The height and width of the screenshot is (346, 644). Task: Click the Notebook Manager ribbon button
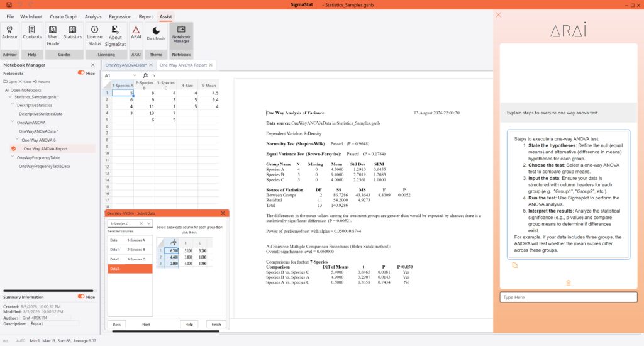tap(181, 35)
